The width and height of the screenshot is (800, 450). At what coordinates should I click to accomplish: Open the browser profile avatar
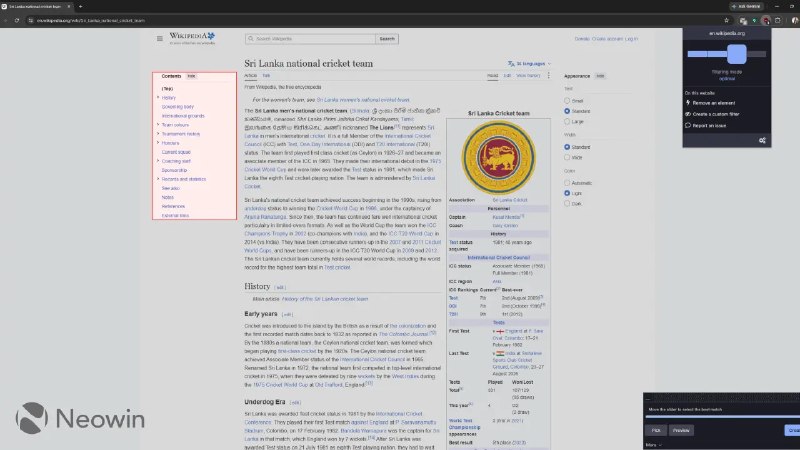(795, 20)
